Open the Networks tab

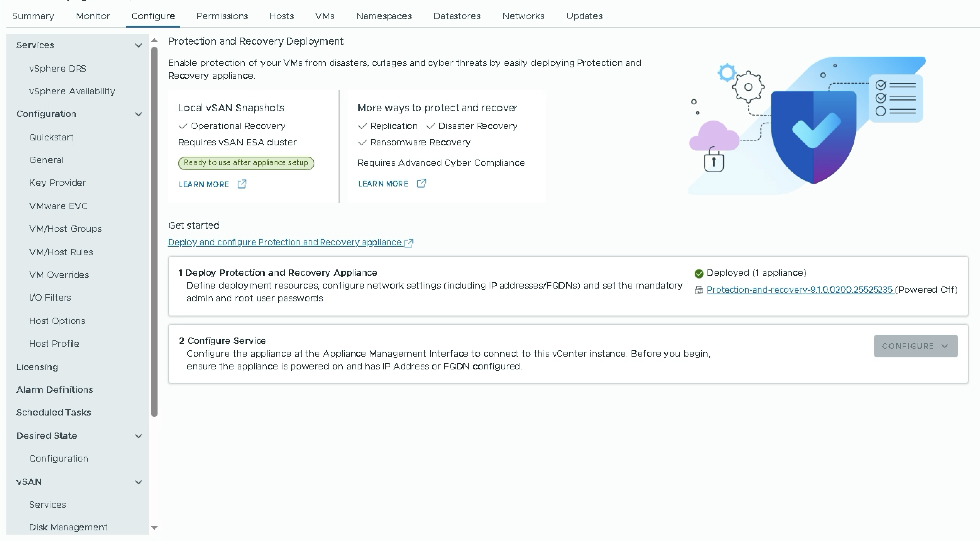pos(523,16)
